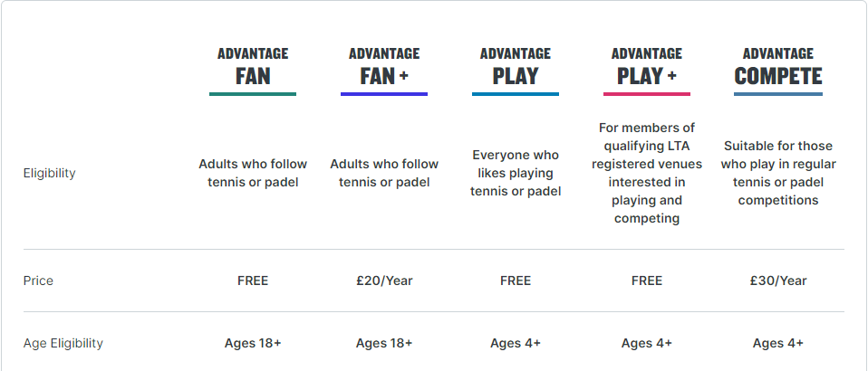
Task: Click Ages 4+ under Advantage Compete
Action: point(778,343)
